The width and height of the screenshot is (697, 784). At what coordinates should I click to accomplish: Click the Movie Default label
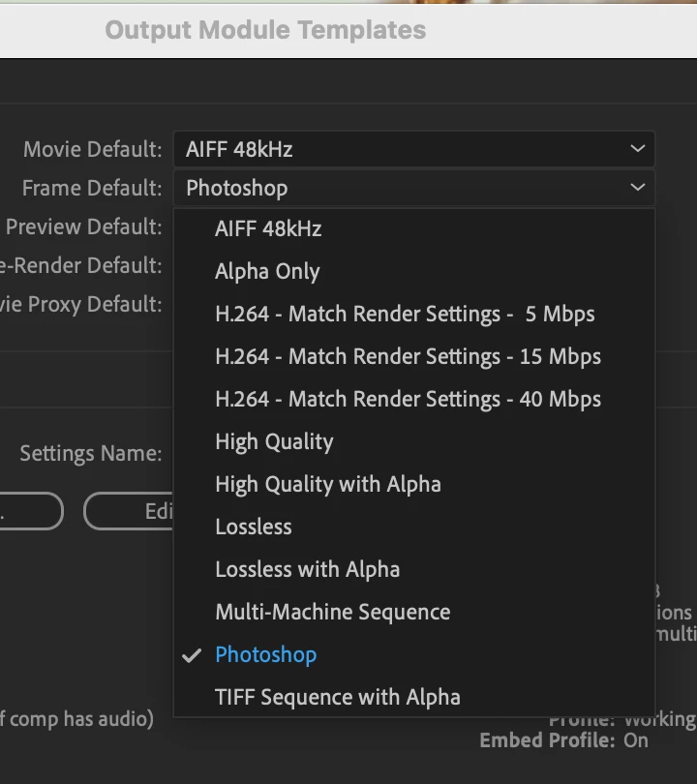pos(93,149)
